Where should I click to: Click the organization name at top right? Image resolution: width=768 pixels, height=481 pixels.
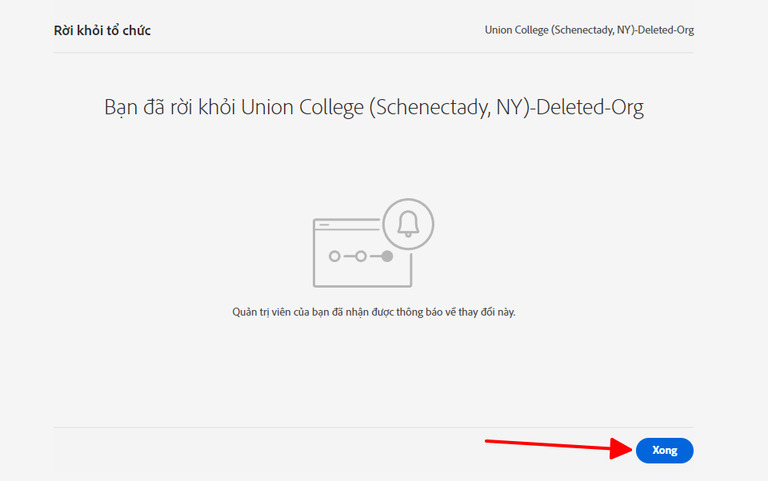pyautogui.click(x=589, y=30)
